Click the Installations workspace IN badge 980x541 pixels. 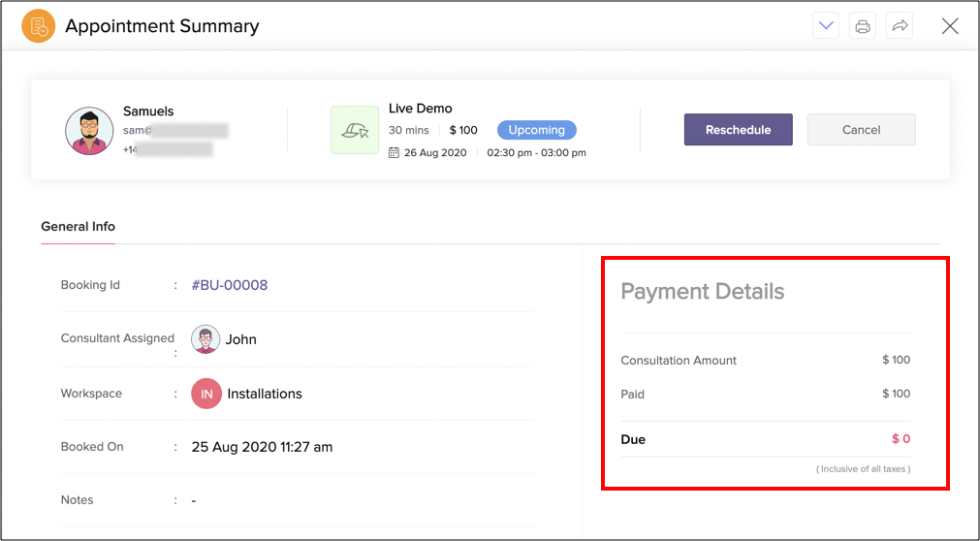[x=206, y=394]
